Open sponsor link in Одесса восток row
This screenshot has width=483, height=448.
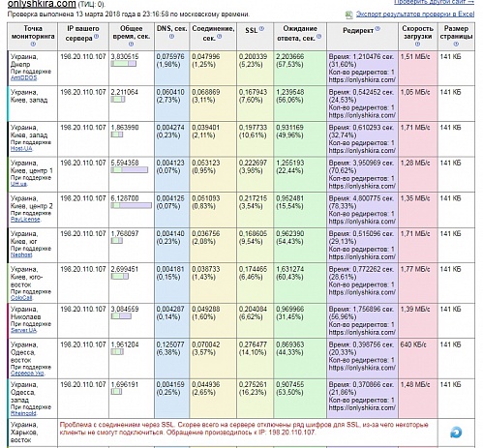click(x=27, y=373)
